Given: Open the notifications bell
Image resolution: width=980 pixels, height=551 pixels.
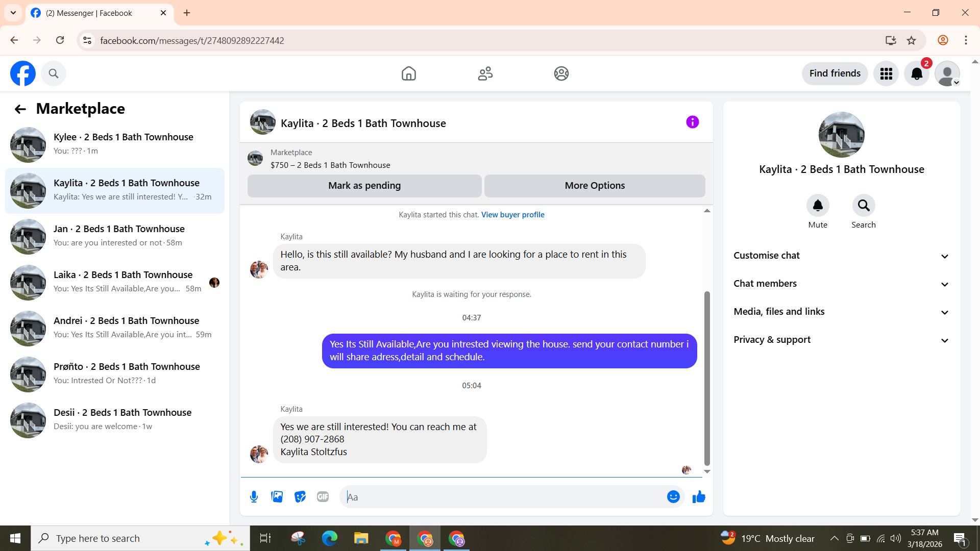Looking at the screenshot, I should pyautogui.click(x=917, y=74).
